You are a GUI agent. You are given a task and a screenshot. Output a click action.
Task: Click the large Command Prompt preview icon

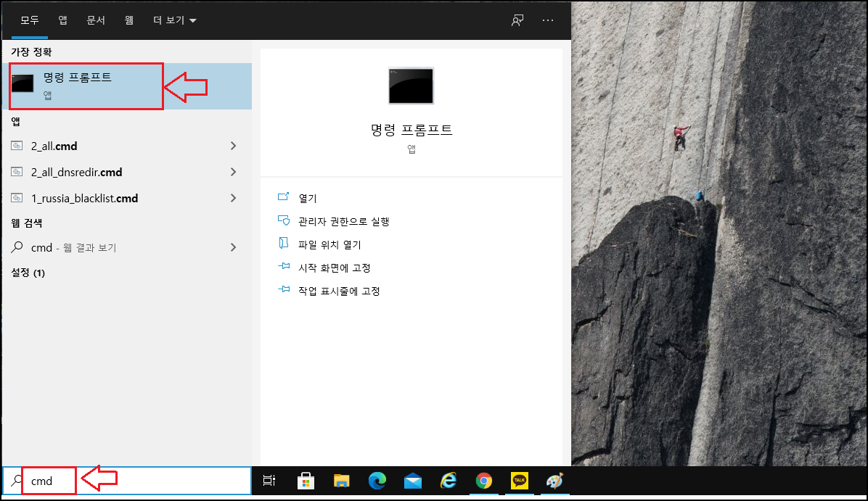[x=412, y=86]
